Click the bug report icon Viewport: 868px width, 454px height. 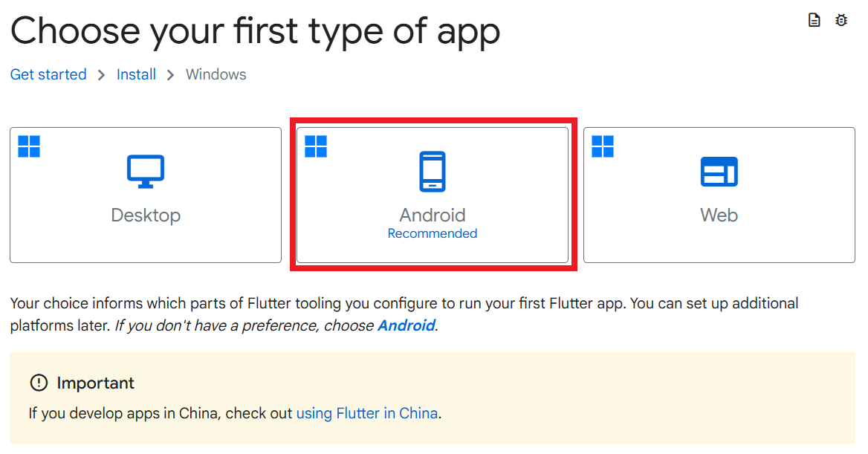click(x=841, y=20)
